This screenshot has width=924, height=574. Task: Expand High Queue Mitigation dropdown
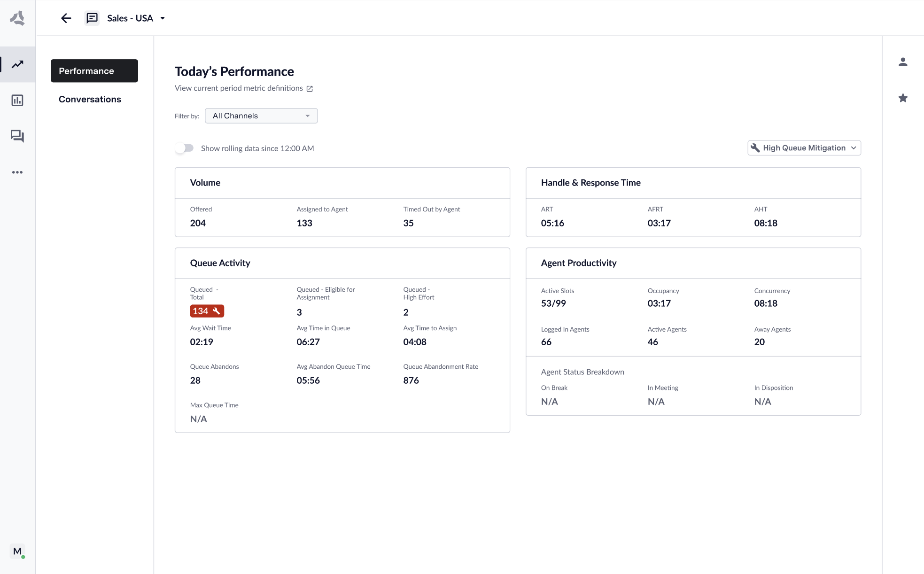[x=804, y=148]
